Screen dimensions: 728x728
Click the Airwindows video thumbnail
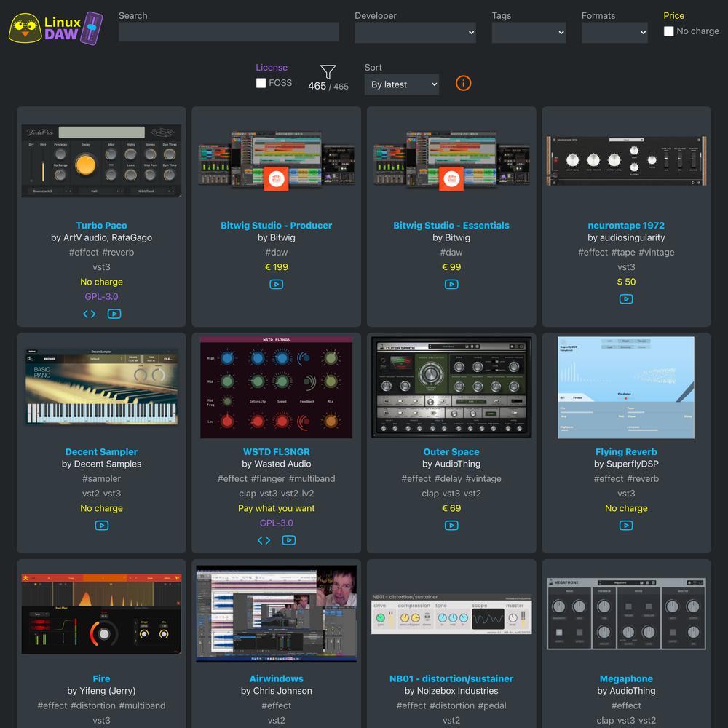(276, 613)
